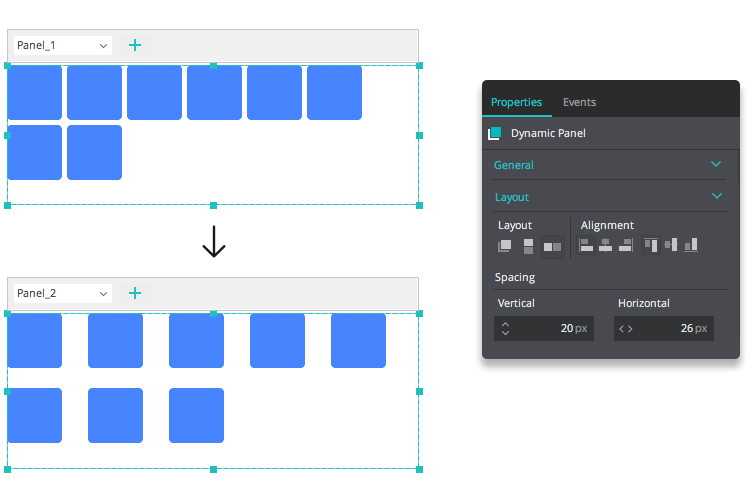Screen dimensions: 750x500
Task: Click the Spacing heading text
Action: coord(515,278)
